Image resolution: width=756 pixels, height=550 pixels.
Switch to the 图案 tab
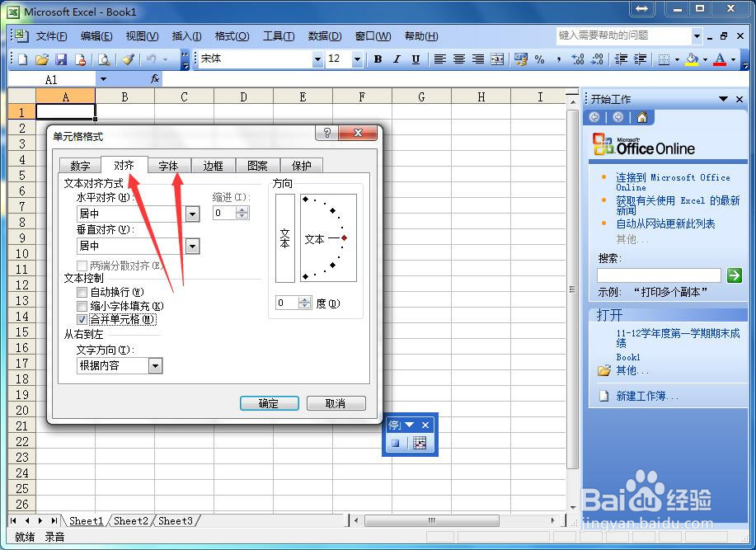click(x=257, y=166)
